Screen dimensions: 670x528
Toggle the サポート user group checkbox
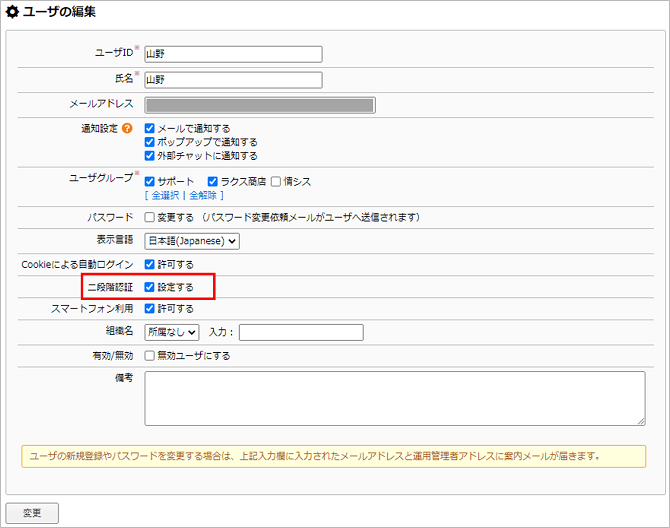pyautogui.click(x=149, y=182)
